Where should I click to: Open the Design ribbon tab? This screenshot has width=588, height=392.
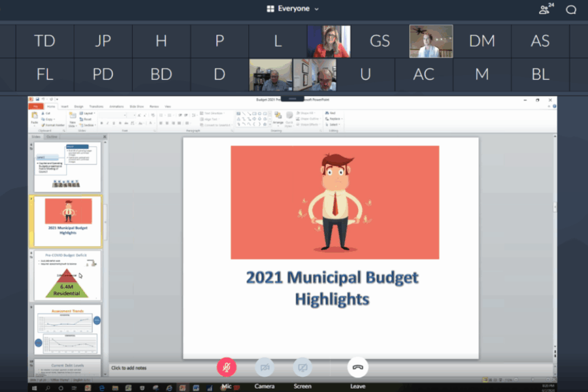tap(78, 106)
